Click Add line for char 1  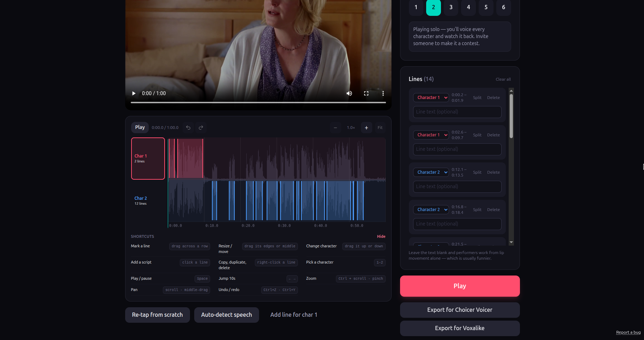point(294,315)
